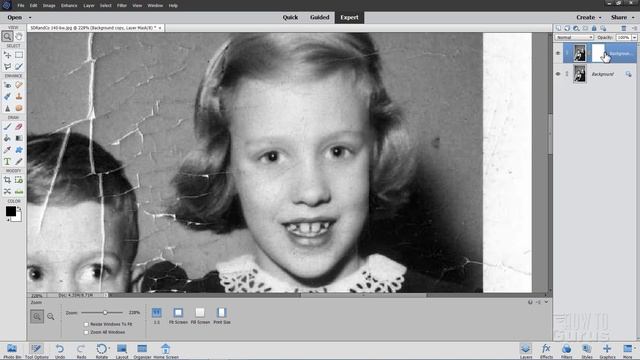This screenshot has width=640, height=360.
Task: Open the Opacity value dropdown arrow
Action: [634, 37]
